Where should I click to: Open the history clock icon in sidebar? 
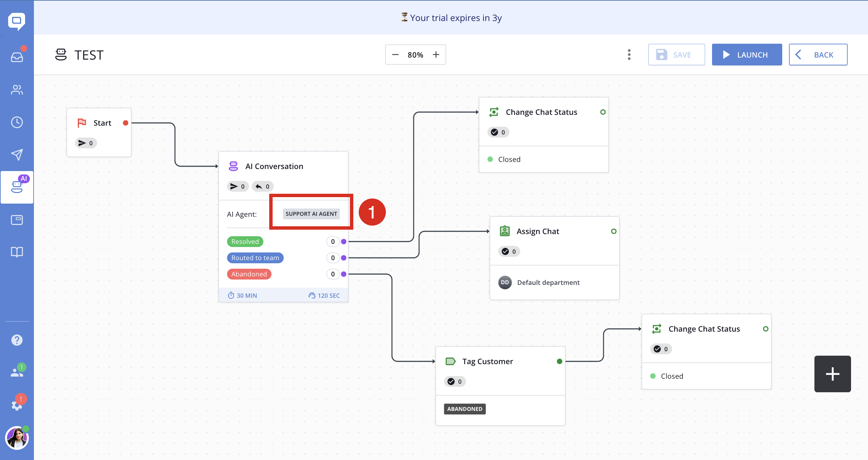click(17, 122)
